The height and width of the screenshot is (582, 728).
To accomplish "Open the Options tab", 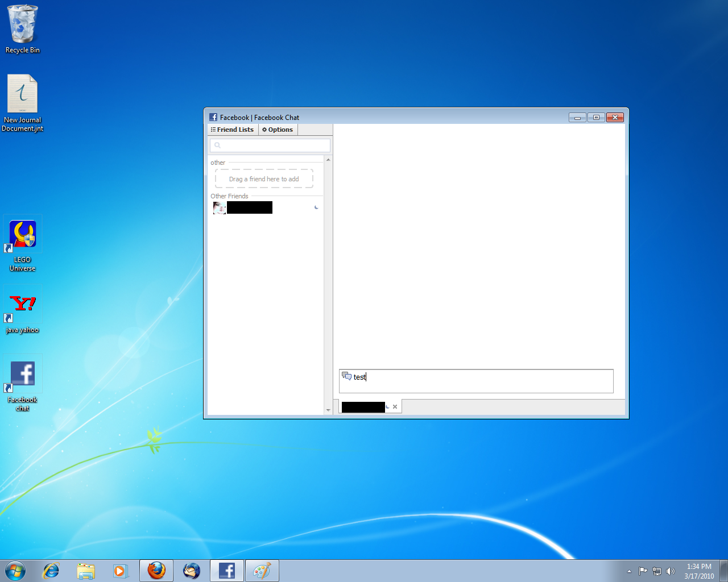I will (278, 130).
